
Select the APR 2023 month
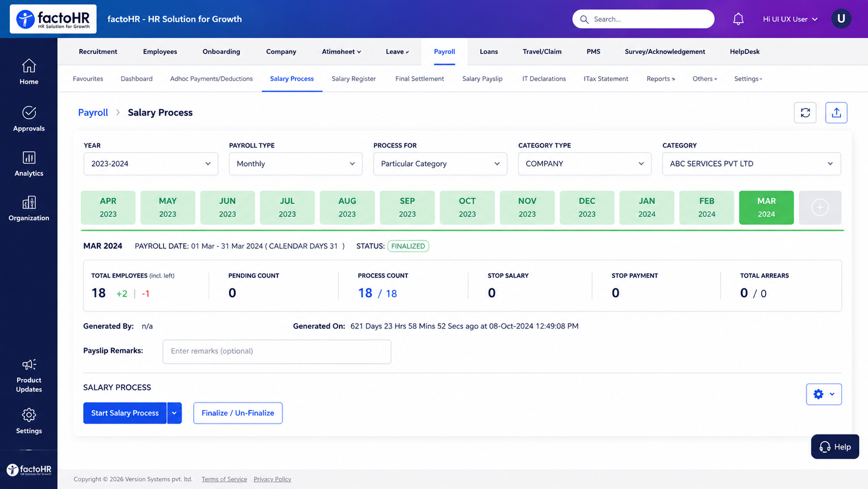tap(108, 207)
